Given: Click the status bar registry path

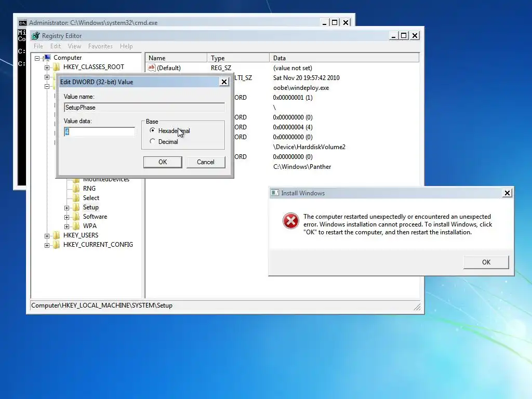Looking at the screenshot, I should tap(102, 305).
